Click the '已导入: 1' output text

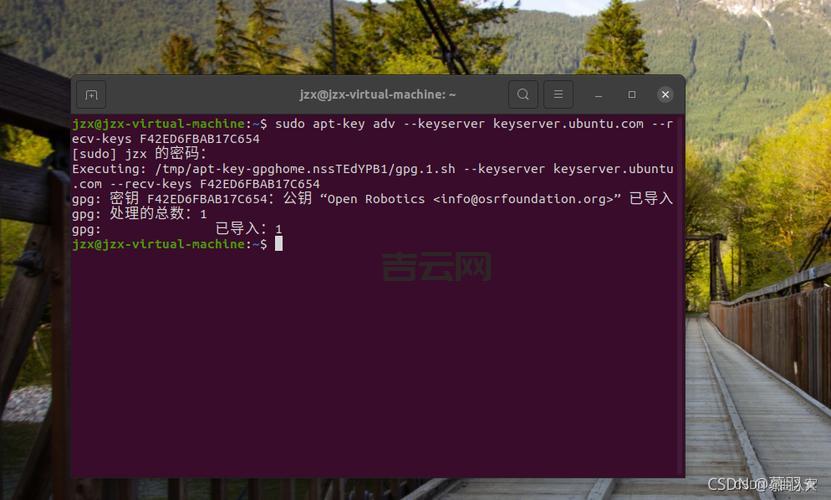pyautogui.click(x=249, y=229)
